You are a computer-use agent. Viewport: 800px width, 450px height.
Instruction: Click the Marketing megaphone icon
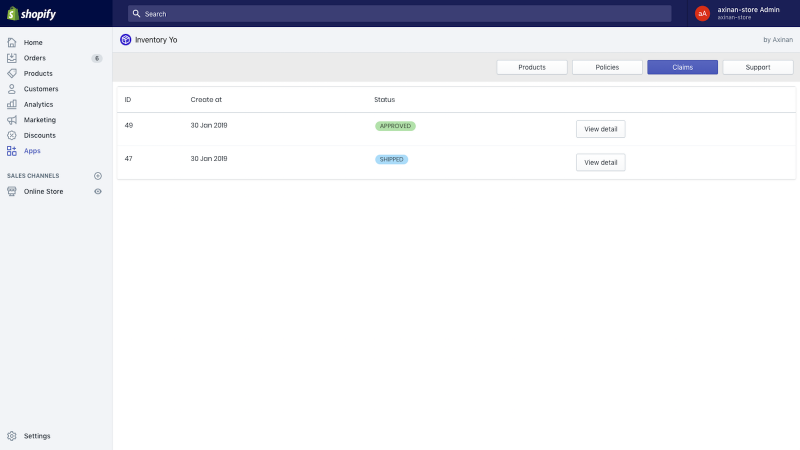pyautogui.click(x=12, y=120)
